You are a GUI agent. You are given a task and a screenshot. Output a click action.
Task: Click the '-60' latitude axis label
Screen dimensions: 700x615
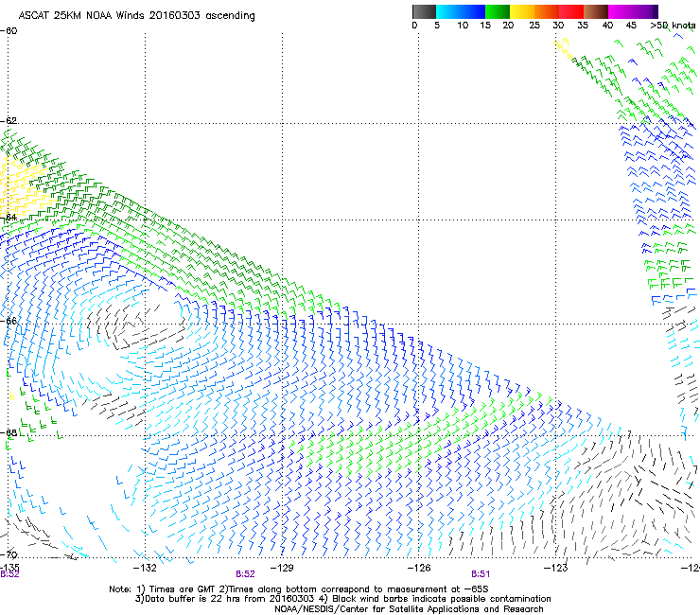click(9, 31)
